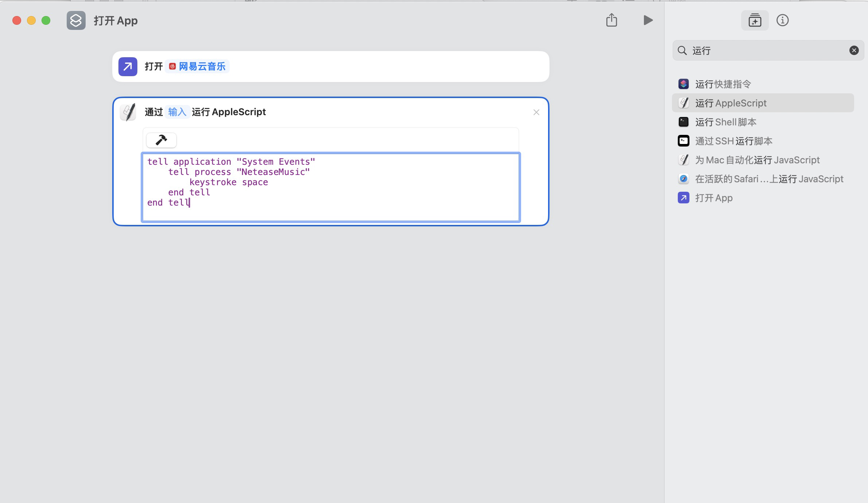This screenshot has height=503, width=868.
Task: Open the action library panel icon
Action: tap(755, 20)
